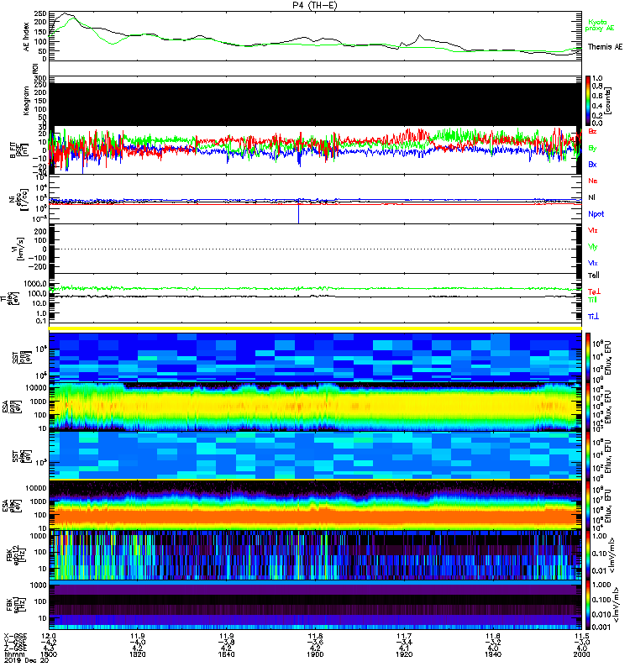
Task: Click the X-GSE value 11.7
Action: (404, 636)
